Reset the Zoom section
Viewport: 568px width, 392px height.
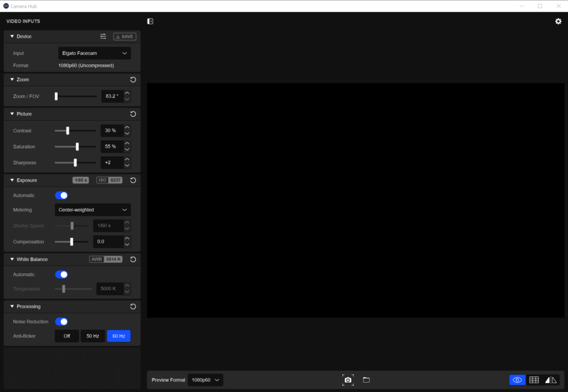pos(133,80)
